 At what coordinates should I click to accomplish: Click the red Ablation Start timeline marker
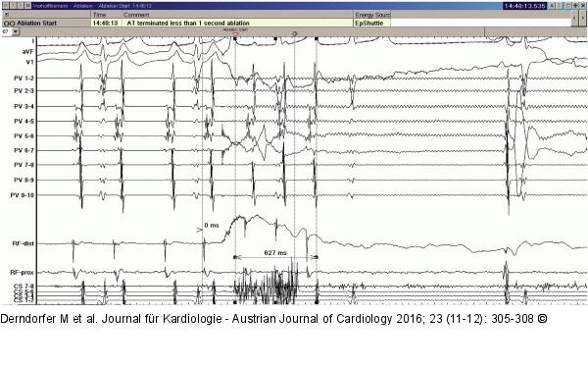[235, 33]
